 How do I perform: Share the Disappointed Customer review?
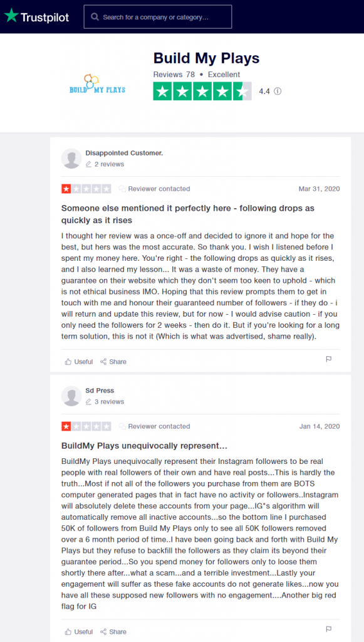[113, 362]
